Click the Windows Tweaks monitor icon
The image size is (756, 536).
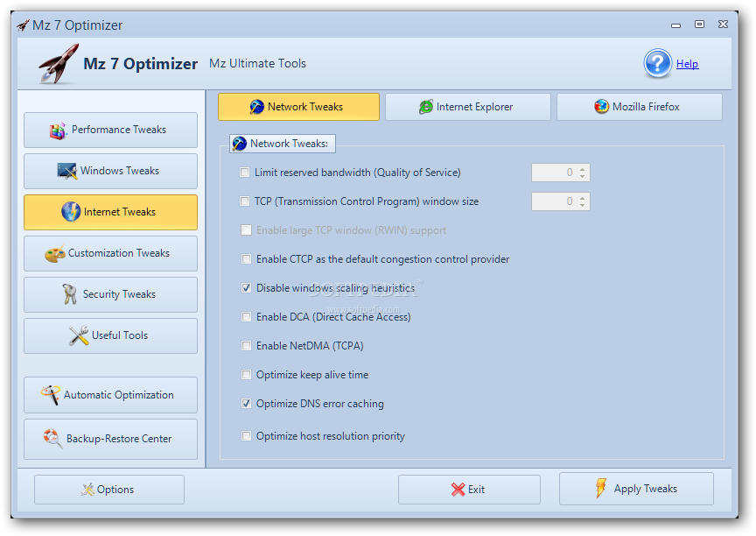(67, 172)
